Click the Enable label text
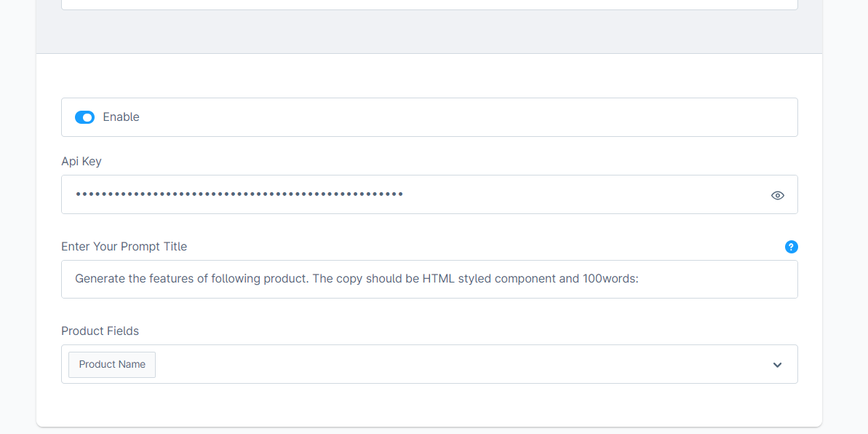Screen dimensions: 868x434 [x=121, y=117]
